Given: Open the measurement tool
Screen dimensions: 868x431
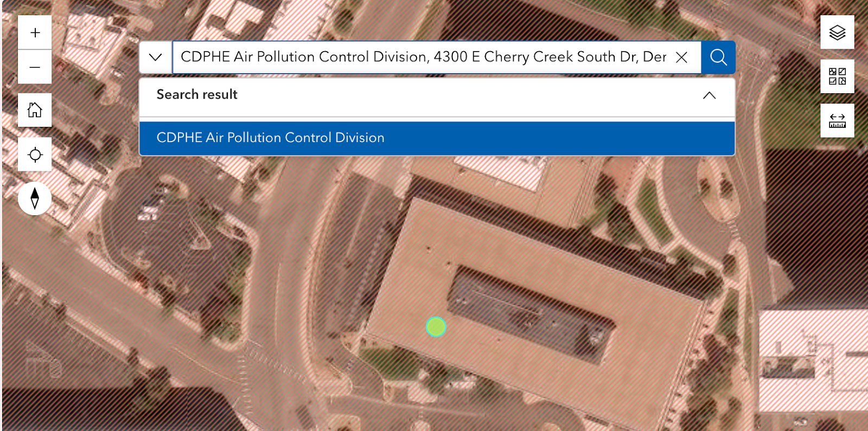Looking at the screenshot, I should [837, 120].
